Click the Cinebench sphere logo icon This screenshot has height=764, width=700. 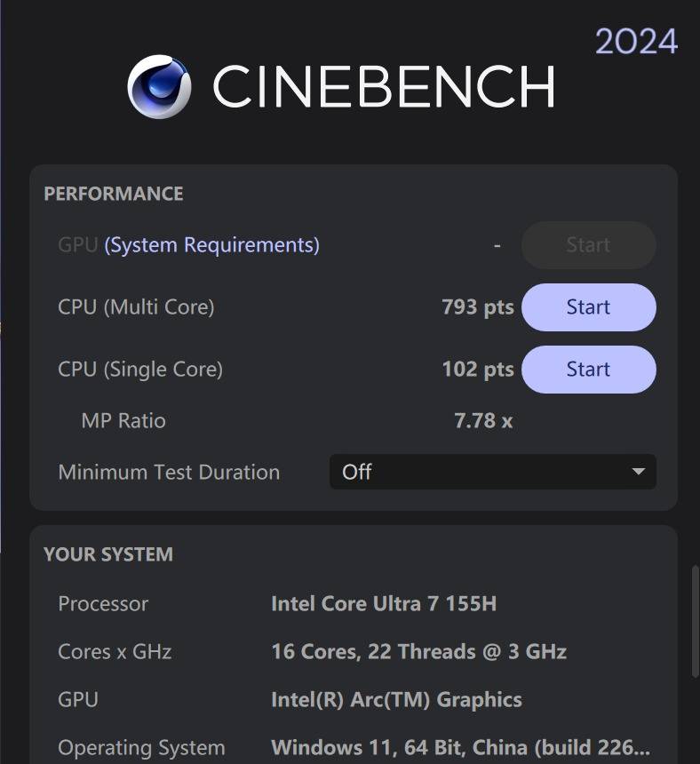click(159, 86)
